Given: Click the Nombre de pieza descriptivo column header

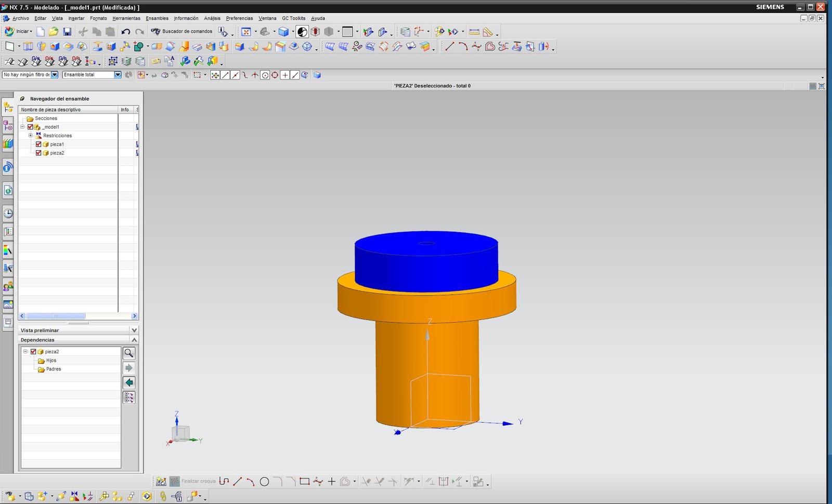Looking at the screenshot, I should [68, 110].
